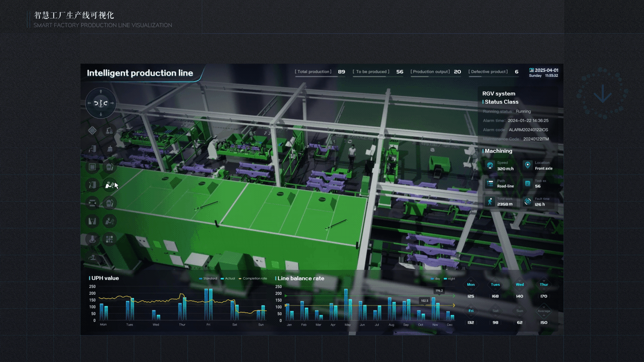Click the Defective product 6 counter
The width and height of the screenshot is (644, 362).
pos(494,72)
